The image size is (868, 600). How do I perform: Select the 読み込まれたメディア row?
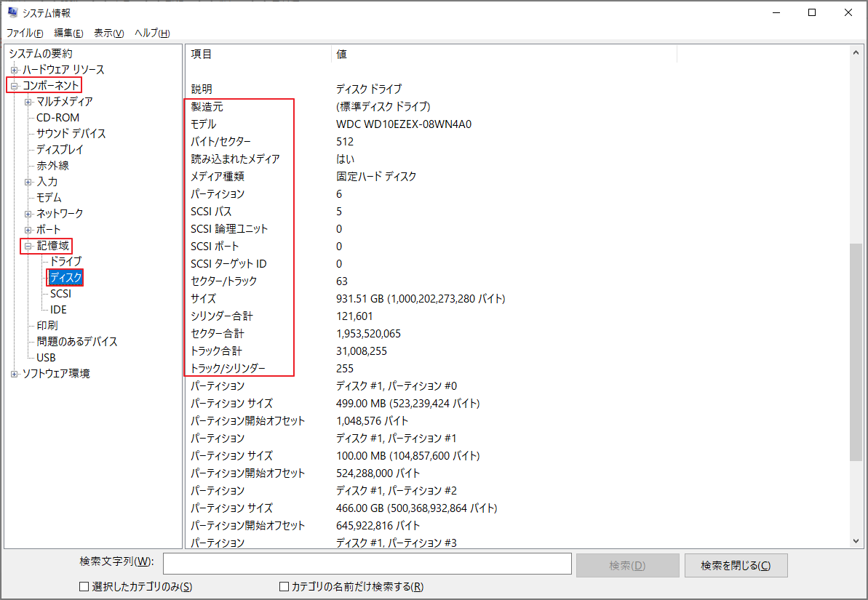pos(517,159)
